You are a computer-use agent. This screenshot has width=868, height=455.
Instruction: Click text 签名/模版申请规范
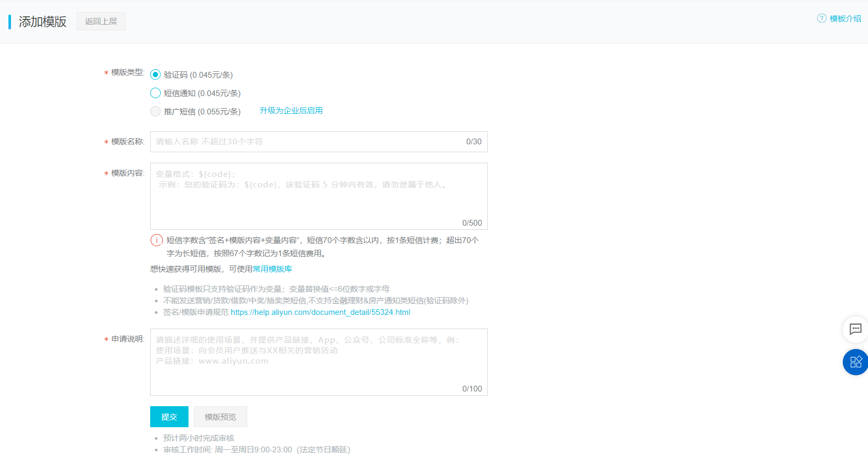pos(196,312)
